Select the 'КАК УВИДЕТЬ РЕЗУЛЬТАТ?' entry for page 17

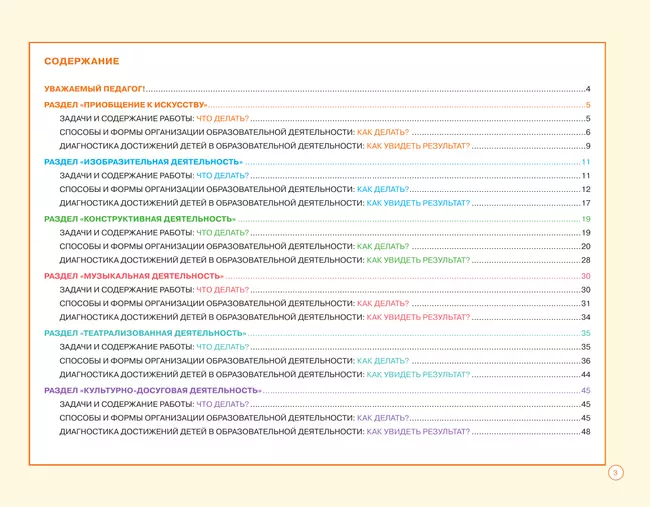tap(418, 204)
